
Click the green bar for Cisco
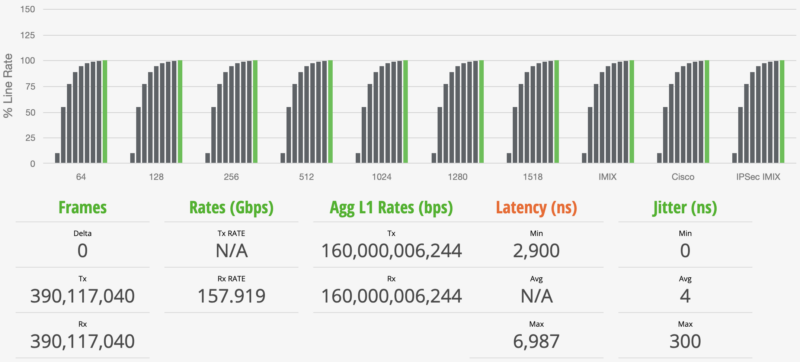pyautogui.click(x=707, y=112)
